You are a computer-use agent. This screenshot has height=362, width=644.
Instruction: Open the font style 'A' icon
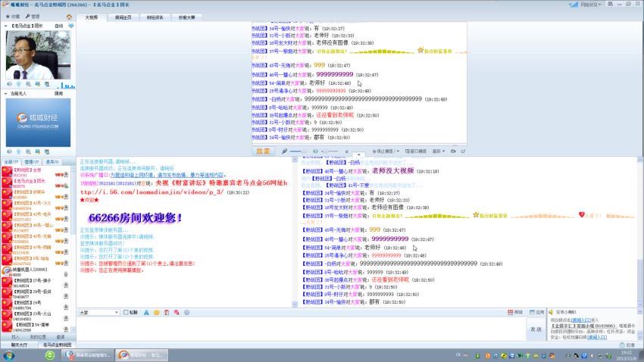pyautogui.click(x=145, y=312)
